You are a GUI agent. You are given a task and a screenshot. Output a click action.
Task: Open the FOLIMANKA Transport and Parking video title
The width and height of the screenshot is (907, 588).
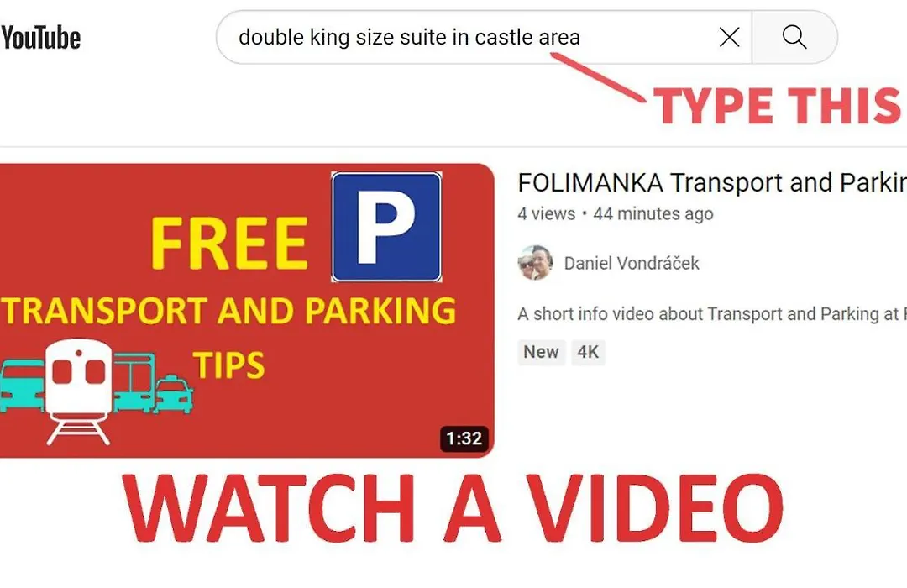(x=712, y=183)
